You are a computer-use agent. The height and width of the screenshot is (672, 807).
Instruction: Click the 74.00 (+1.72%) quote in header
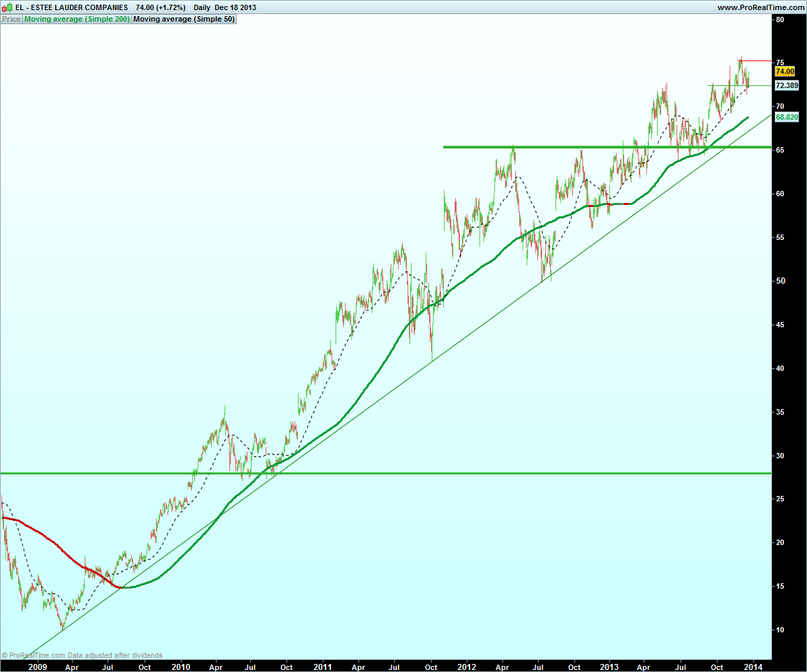click(161, 7)
